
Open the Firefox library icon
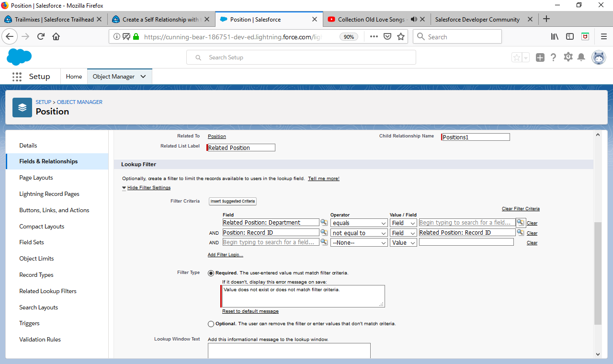tap(555, 36)
